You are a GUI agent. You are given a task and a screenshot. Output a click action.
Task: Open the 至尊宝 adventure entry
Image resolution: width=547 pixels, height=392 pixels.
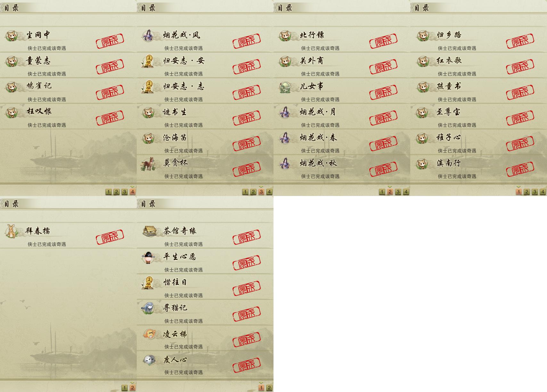[478, 117]
